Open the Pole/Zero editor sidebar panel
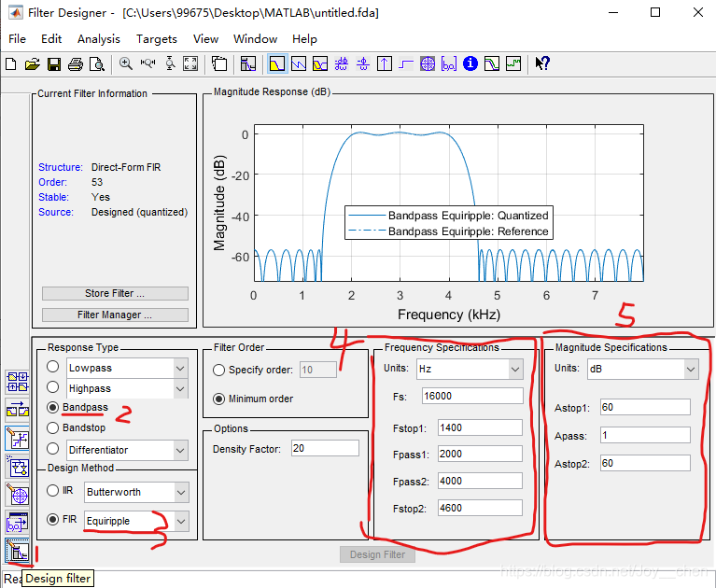Viewport: 716px width, 588px height. click(x=18, y=496)
